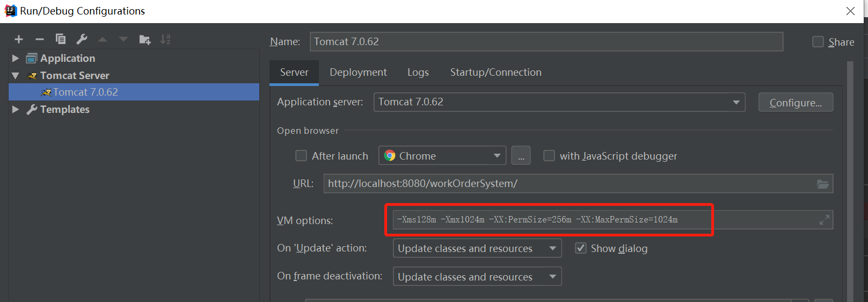Focus the Name input field
This screenshot has width=868, height=302.
click(x=546, y=41)
